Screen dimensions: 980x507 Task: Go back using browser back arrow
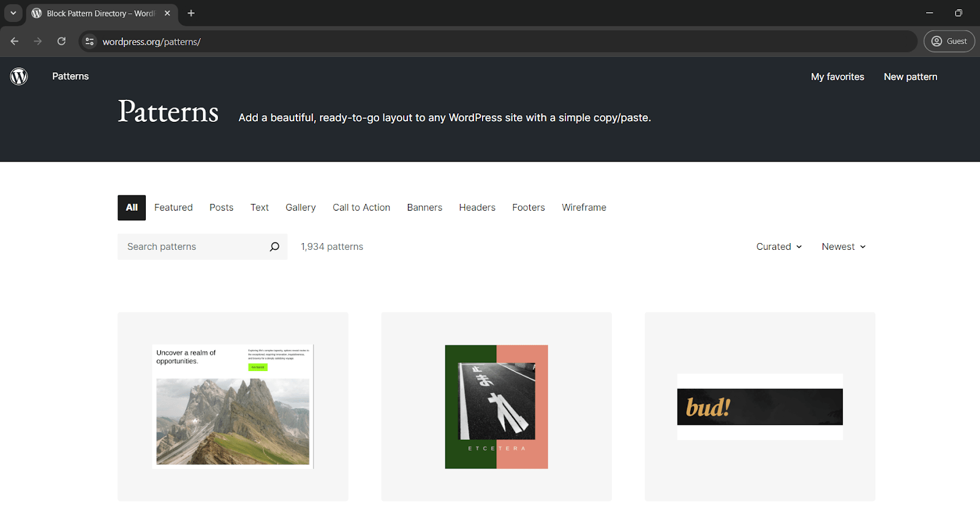pyautogui.click(x=15, y=42)
